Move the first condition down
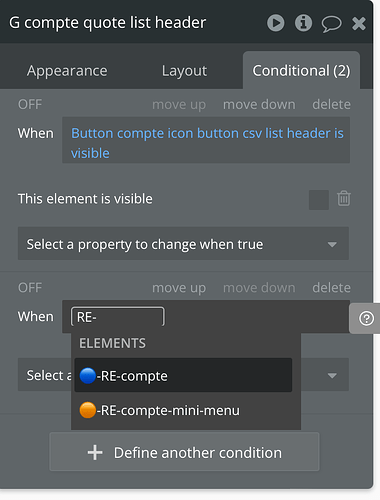The height and width of the screenshot is (500, 380). [x=259, y=105]
